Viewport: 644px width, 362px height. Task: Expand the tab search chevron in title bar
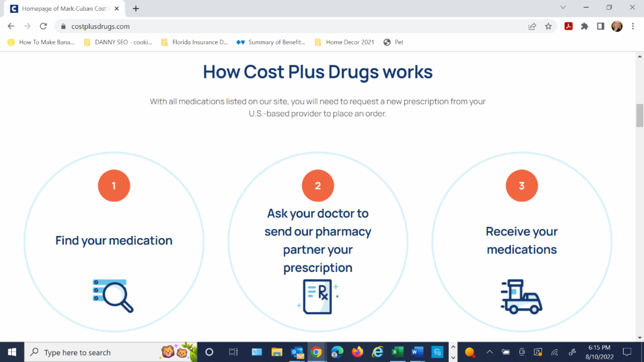coord(563,8)
